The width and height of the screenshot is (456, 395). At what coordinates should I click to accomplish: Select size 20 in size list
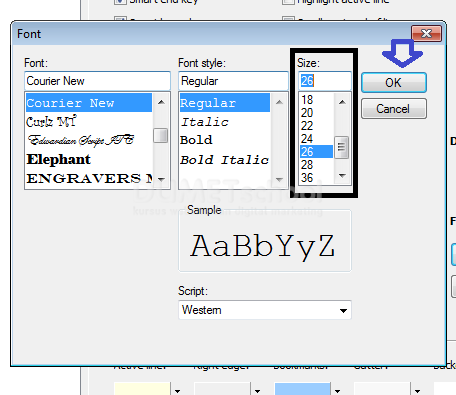click(316, 113)
